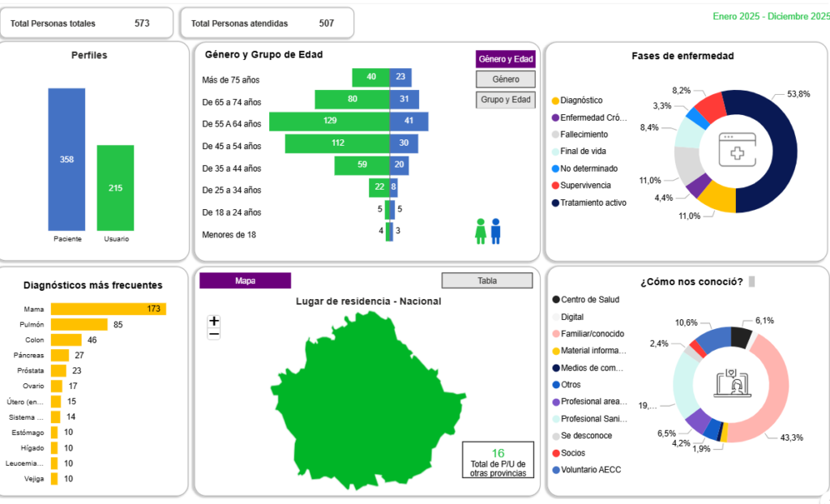The height and width of the screenshot is (504, 830).
Task: Click the Familiar/conocido legend color dot
Action: point(555,334)
